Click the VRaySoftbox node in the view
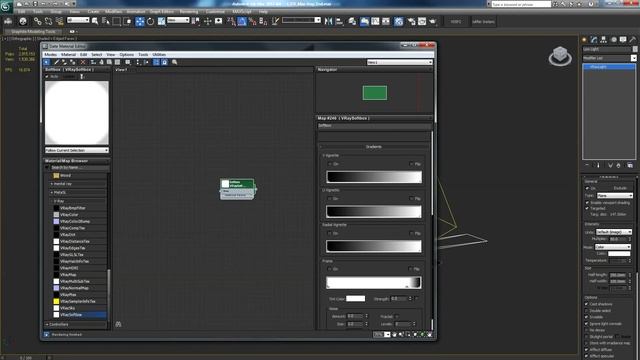Viewport: 640px width, 360px height. tap(238, 189)
